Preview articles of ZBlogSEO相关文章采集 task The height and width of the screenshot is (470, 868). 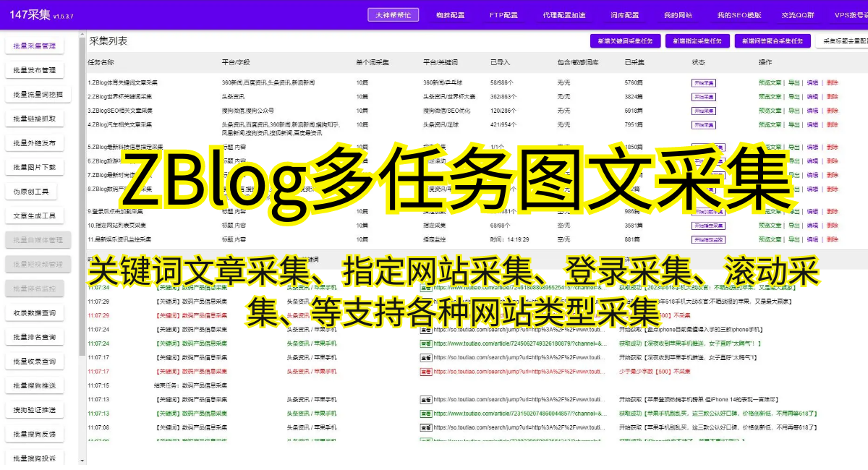[770, 111]
